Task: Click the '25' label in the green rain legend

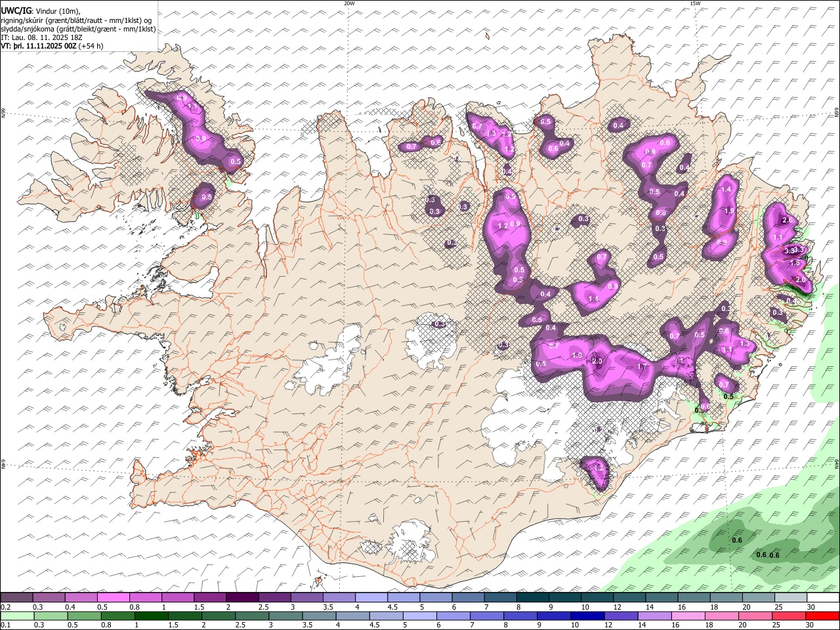Action: tap(778, 625)
